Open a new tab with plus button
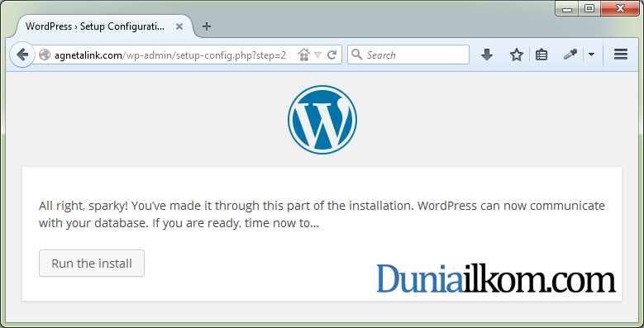This screenshot has height=328, width=644. (207, 26)
